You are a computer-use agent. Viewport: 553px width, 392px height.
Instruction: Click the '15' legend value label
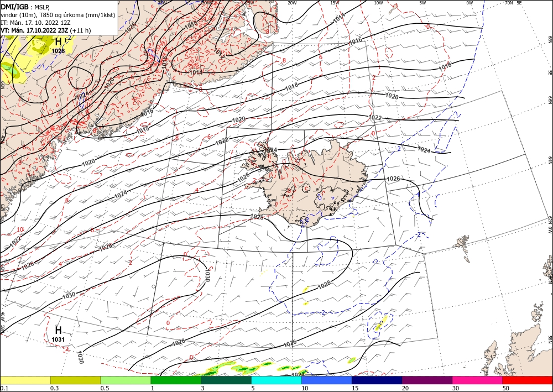click(355, 388)
